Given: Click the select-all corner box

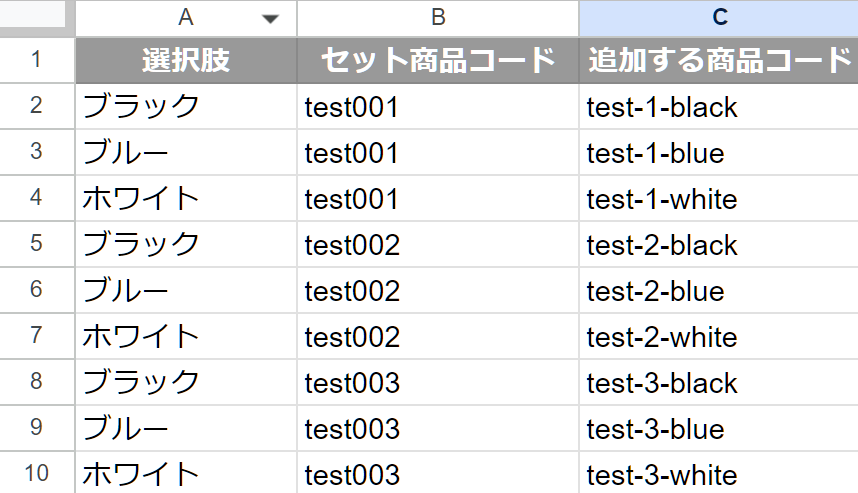Looking at the screenshot, I should pyautogui.click(x=37, y=16).
